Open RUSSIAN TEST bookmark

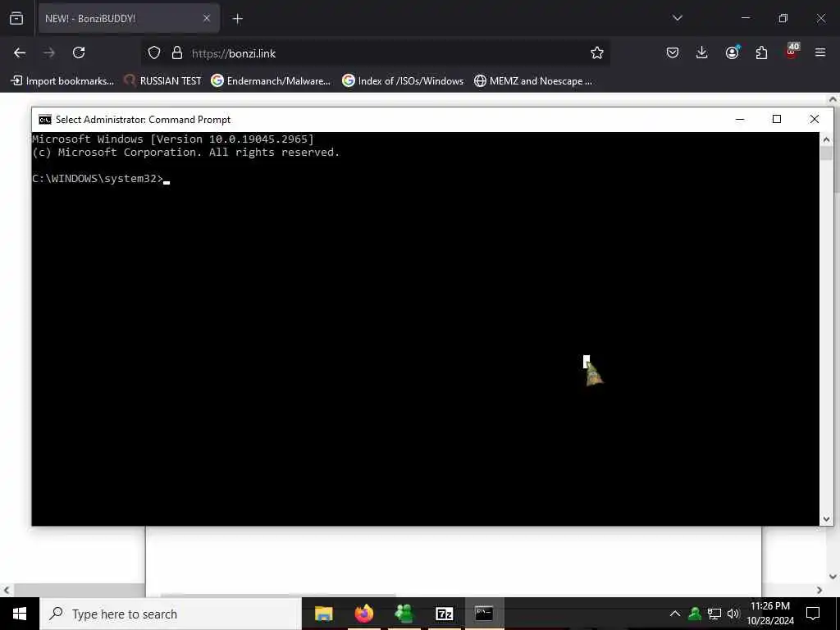pos(163,81)
